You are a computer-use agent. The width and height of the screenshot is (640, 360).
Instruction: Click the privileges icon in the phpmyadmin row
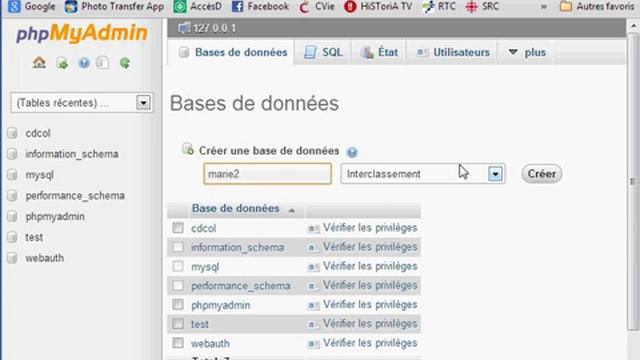(x=313, y=305)
